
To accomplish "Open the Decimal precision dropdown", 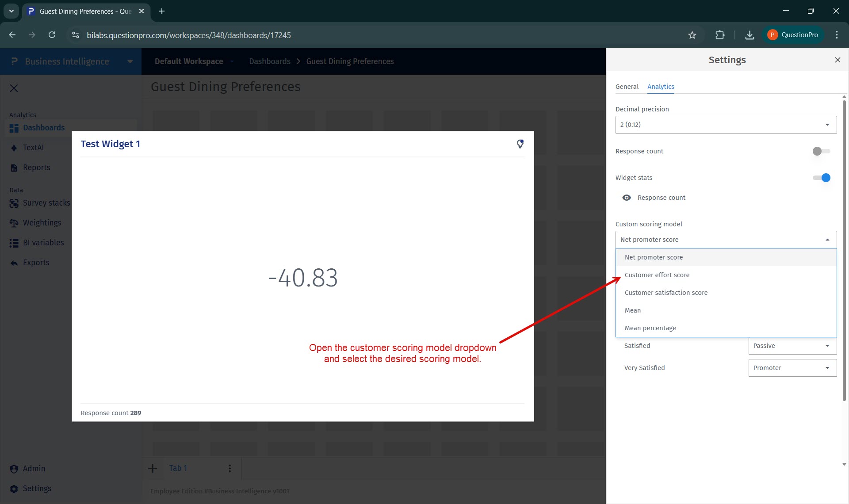I will click(726, 125).
